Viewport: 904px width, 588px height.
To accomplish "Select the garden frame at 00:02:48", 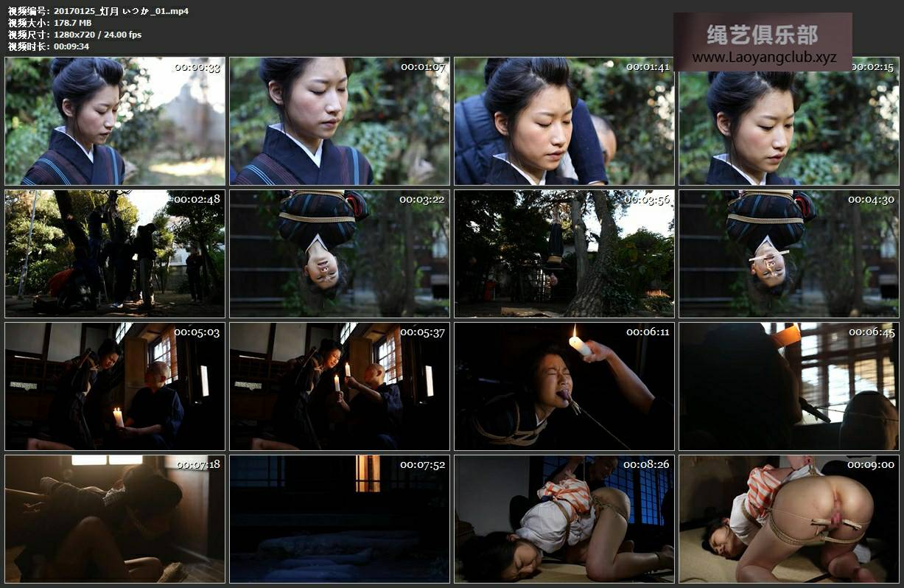I will [115, 253].
